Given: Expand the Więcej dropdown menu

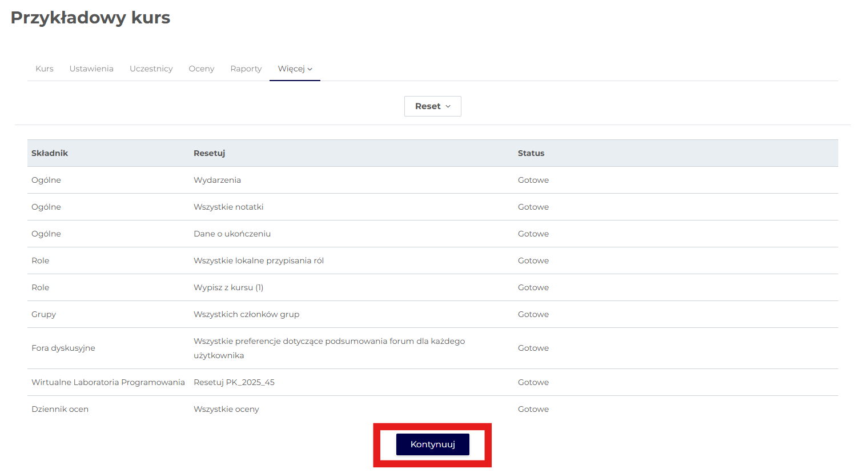Looking at the screenshot, I should [x=295, y=69].
